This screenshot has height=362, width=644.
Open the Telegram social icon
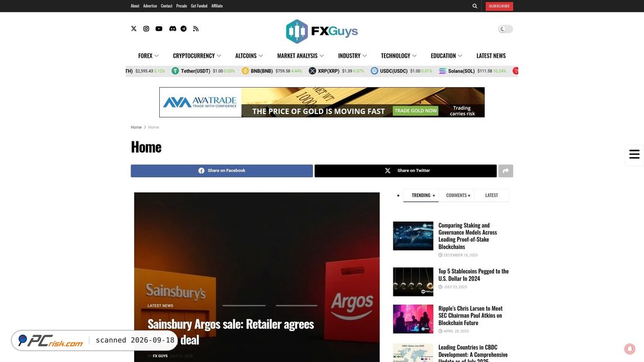pos(184,29)
